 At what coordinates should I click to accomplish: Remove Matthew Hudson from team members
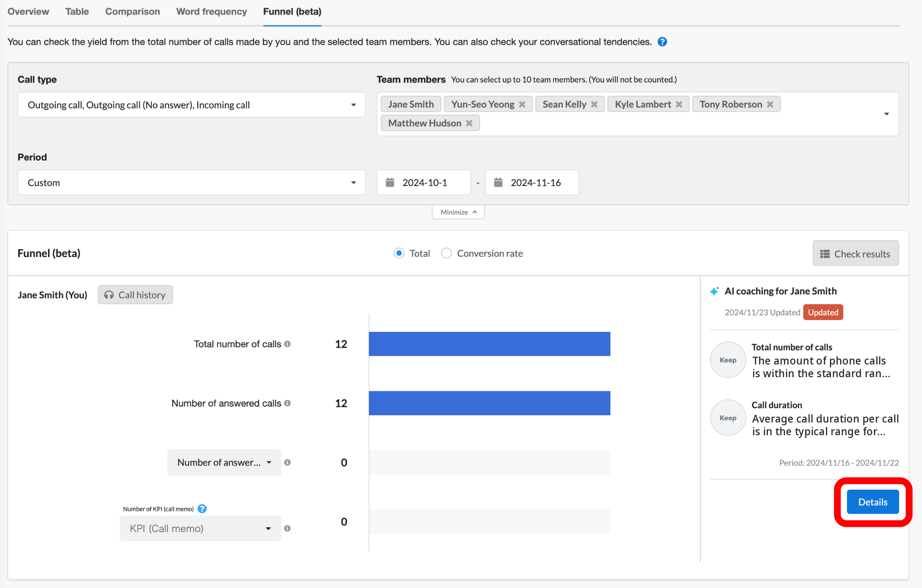tap(469, 123)
